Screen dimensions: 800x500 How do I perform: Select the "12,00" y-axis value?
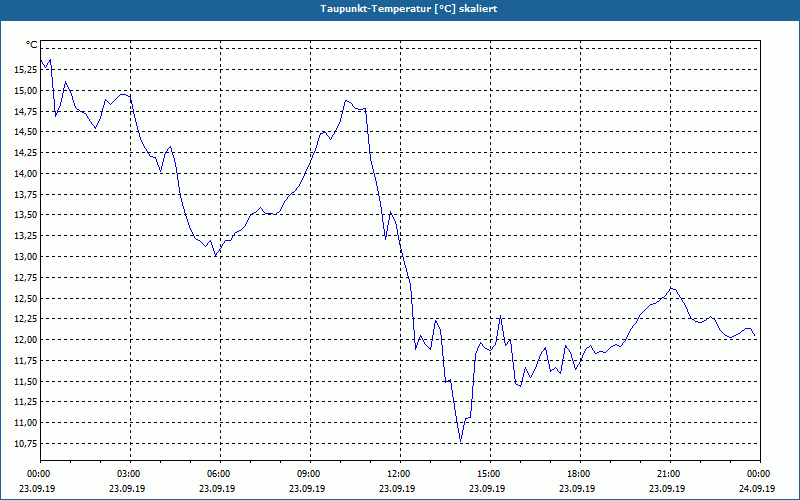click(26, 340)
